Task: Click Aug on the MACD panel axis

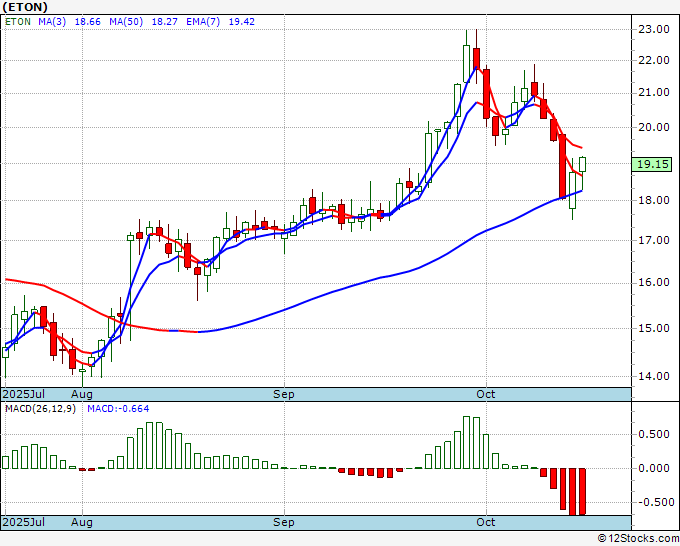Action: point(82,523)
